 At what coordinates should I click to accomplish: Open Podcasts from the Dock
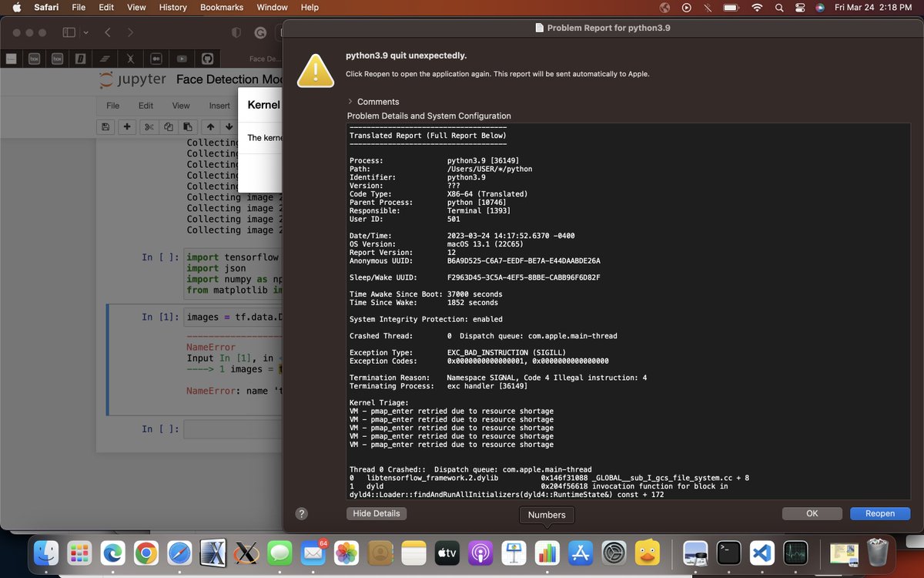click(480, 552)
